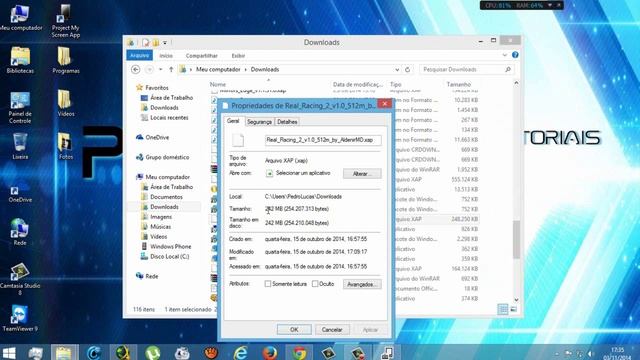Sort files by Nome column header
The image size is (640, 360).
218,84
